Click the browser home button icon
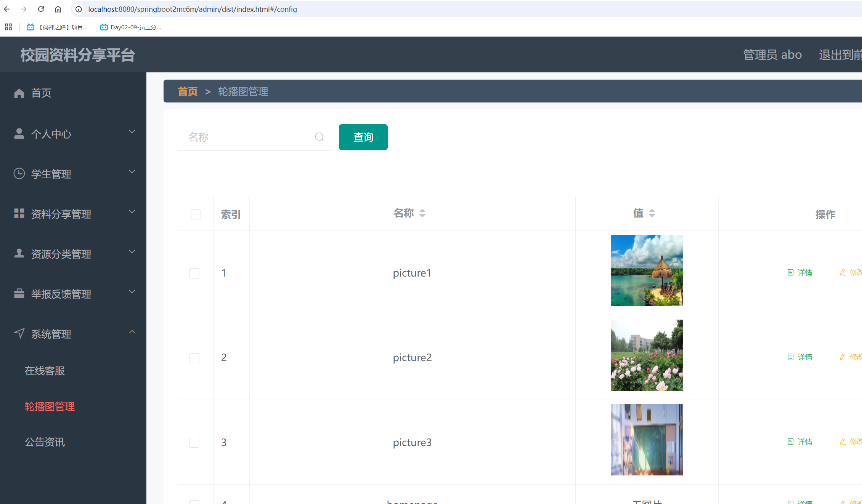This screenshot has width=862, height=504. [58, 9]
